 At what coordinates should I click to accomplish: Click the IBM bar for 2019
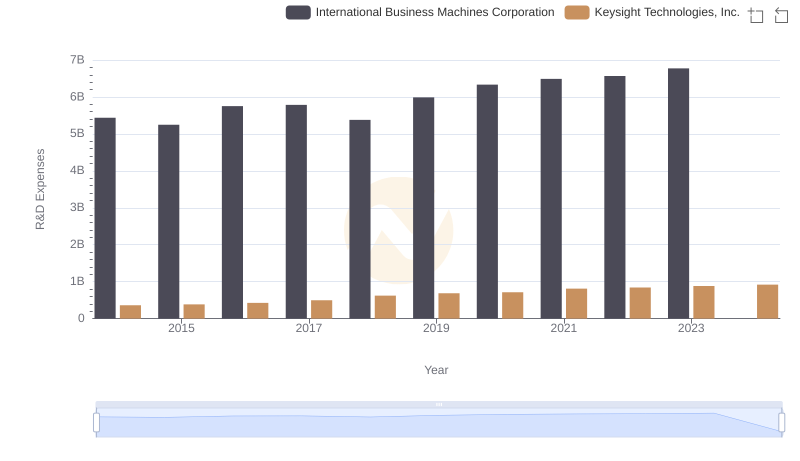pyautogui.click(x=423, y=208)
